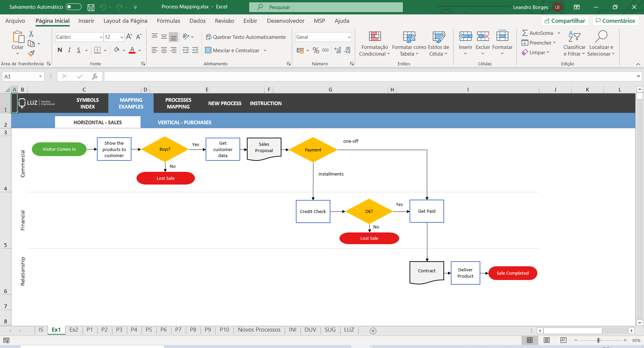Expand the Geral number format dropdown
The height and width of the screenshot is (348, 644).
click(x=349, y=37)
